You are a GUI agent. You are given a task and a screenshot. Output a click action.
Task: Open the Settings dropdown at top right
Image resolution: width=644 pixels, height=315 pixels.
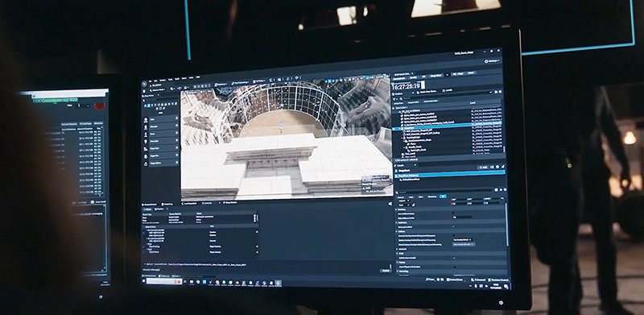coord(493,61)
